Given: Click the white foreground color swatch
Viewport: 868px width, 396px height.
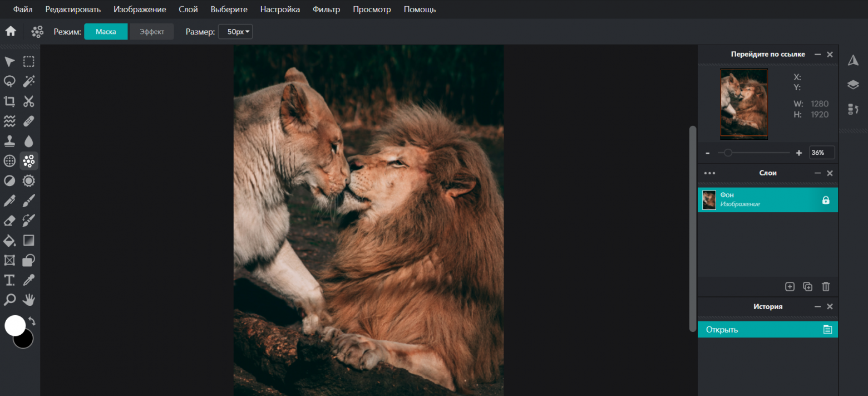Looking at the screenshot, I should (15, 326).
